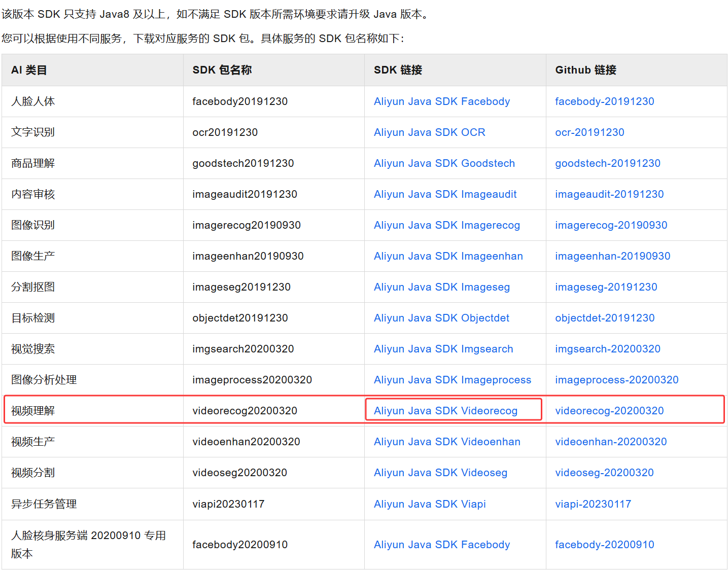Screen dimensions: 728x570
Task: Visit the imageaudit-20191230 Github link
Action: click(x=609, y=194)
